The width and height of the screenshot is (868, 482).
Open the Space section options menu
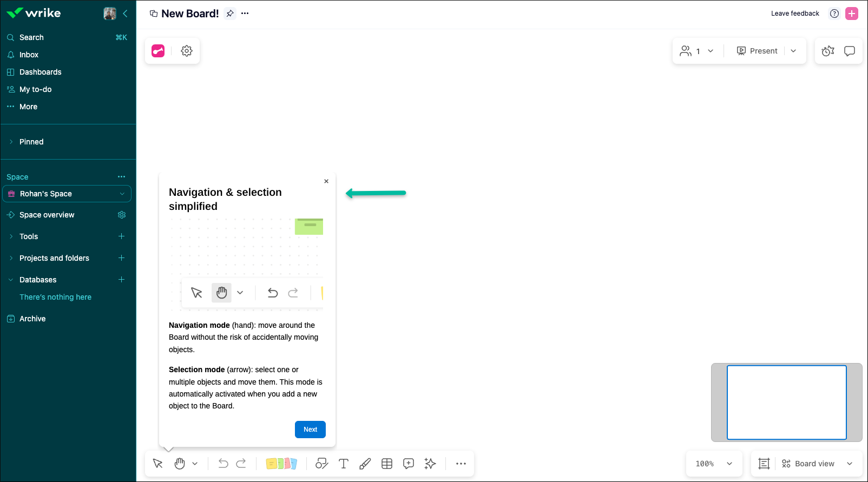click(122, 177)
